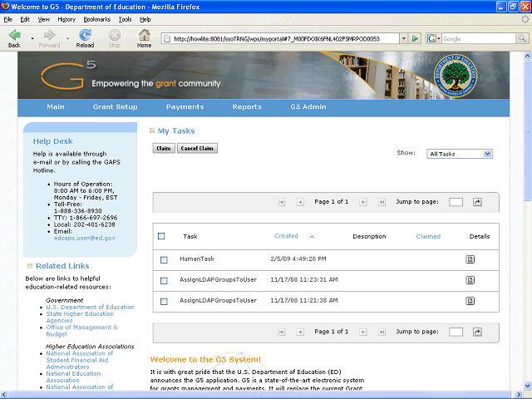Open details icon for the 11:23:31 AM task
Viewport: 532px width, 399px height.
(x=470, y=280)
